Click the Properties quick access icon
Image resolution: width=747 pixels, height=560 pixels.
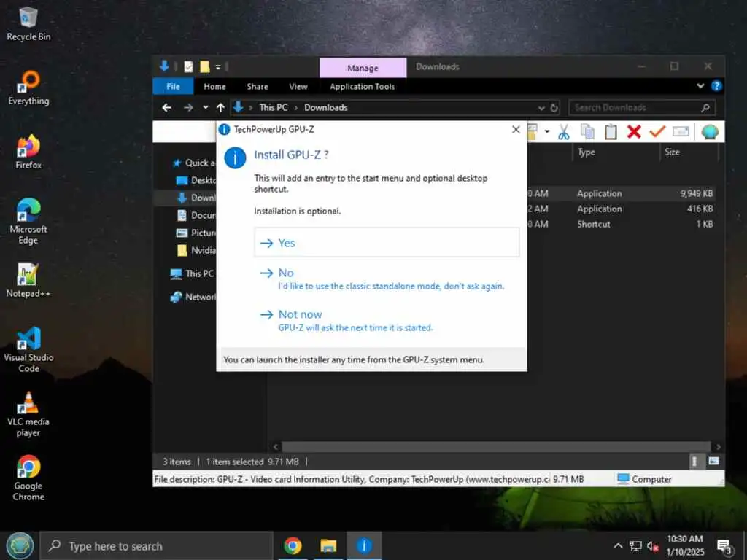pos(189,66)
